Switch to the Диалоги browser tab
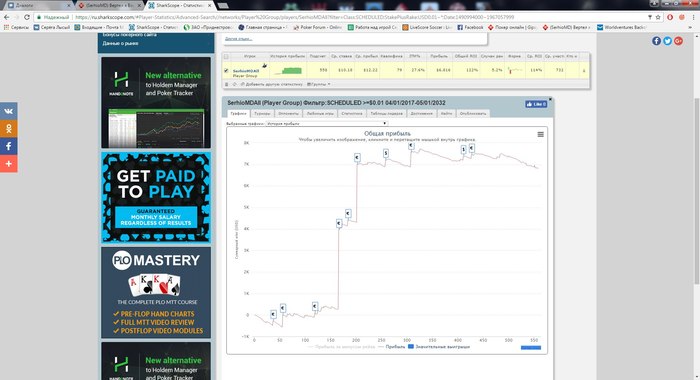Image resolution: width=700 pixels, height=380 pixels. coord(37,5)
